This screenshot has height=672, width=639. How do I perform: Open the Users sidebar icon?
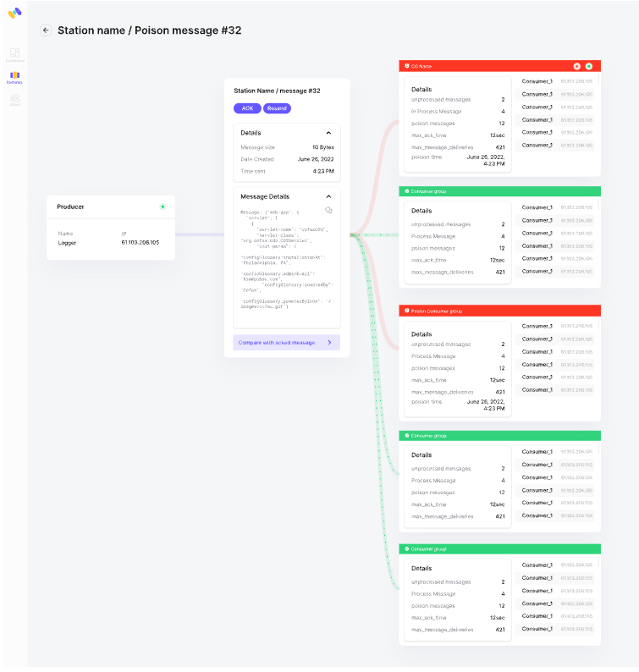click(14, 100)
